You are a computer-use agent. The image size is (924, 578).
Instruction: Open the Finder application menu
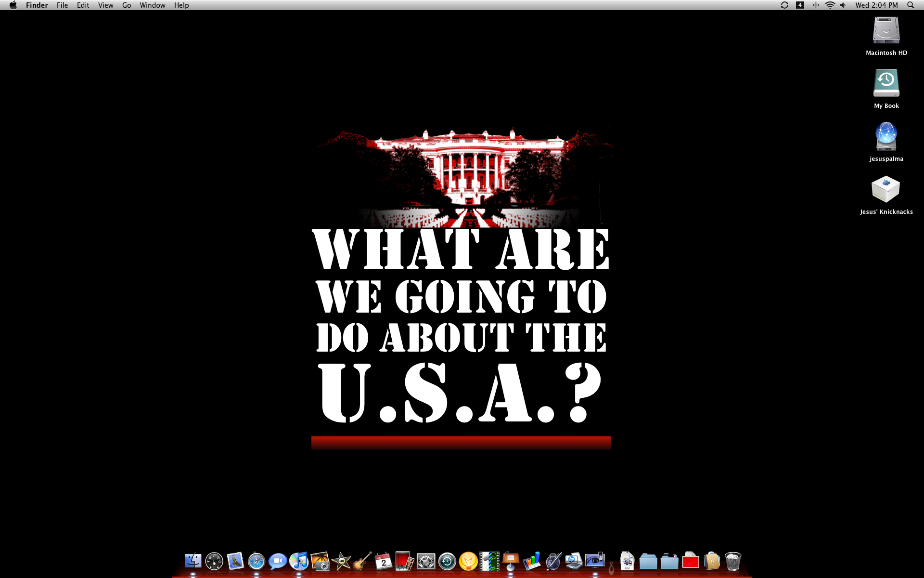tap(37, 5)
